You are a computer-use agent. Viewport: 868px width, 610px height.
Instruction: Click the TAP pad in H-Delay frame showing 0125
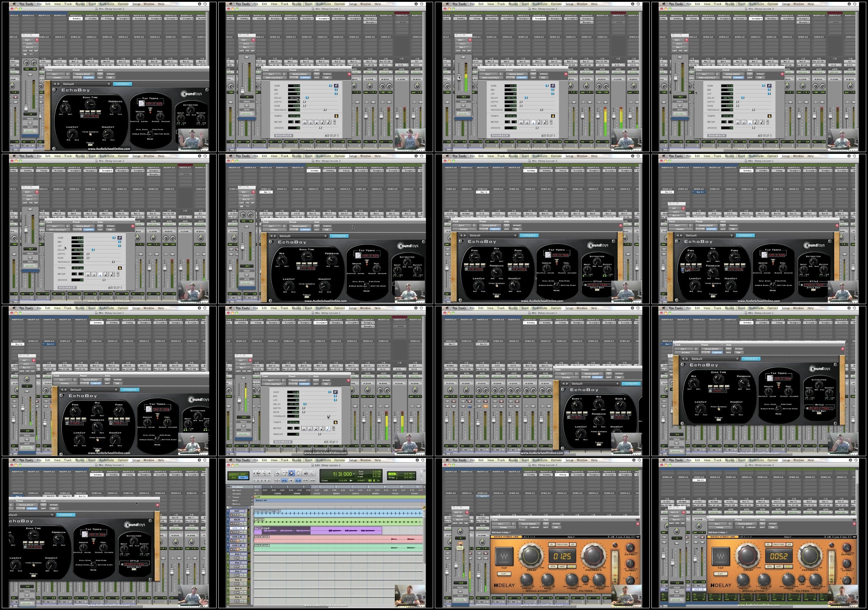(504, 557)
